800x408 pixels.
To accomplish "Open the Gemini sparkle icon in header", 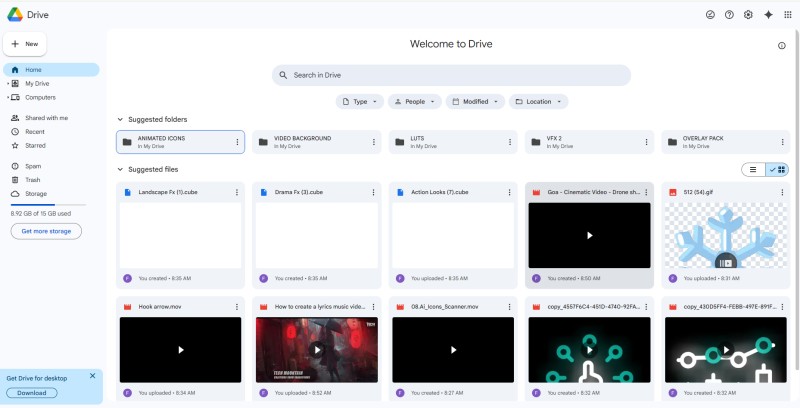I will 768,15.
